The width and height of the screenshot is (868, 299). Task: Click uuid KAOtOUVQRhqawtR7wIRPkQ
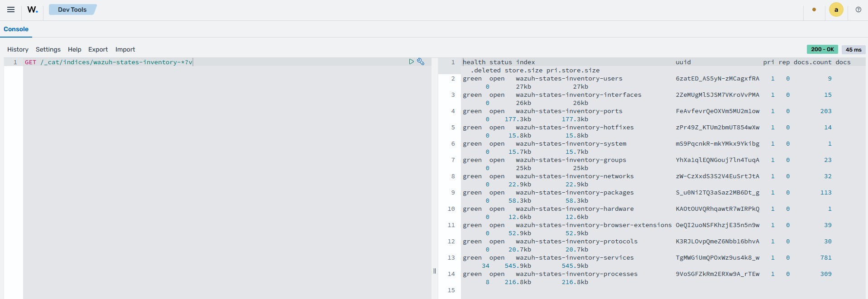718,209
